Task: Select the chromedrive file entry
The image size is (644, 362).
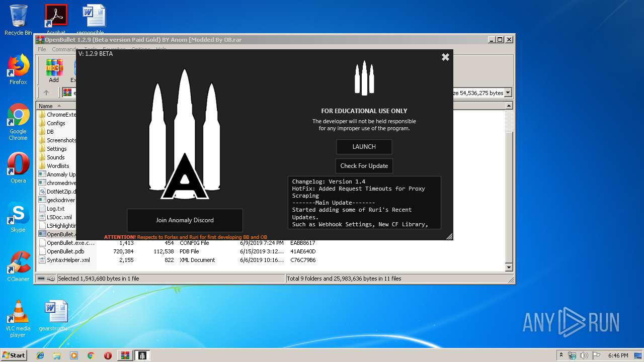Action: (x=57, y=183)
